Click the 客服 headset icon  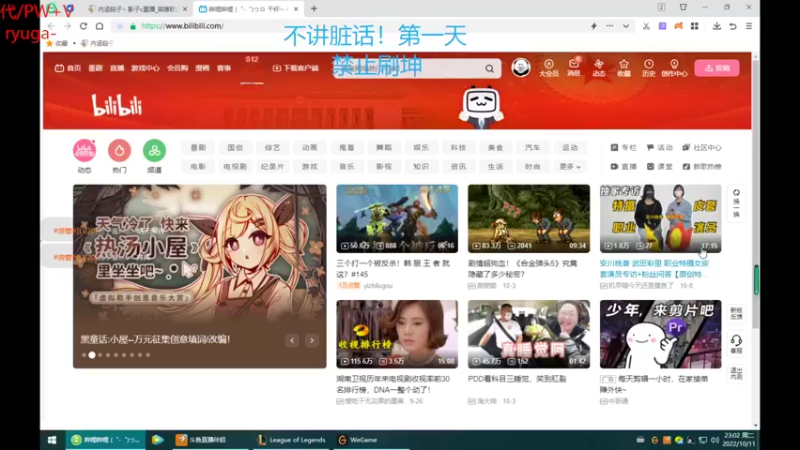[x=736, y=344]
